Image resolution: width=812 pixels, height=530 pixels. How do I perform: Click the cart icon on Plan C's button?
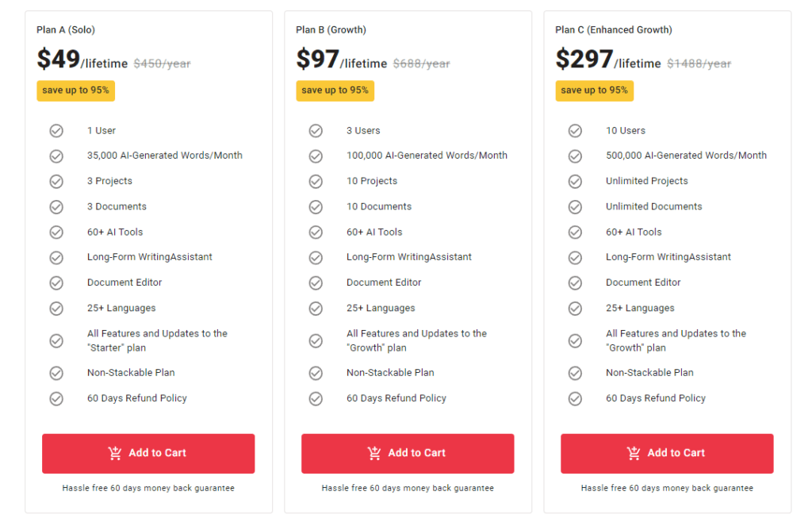tap(634, 453)
